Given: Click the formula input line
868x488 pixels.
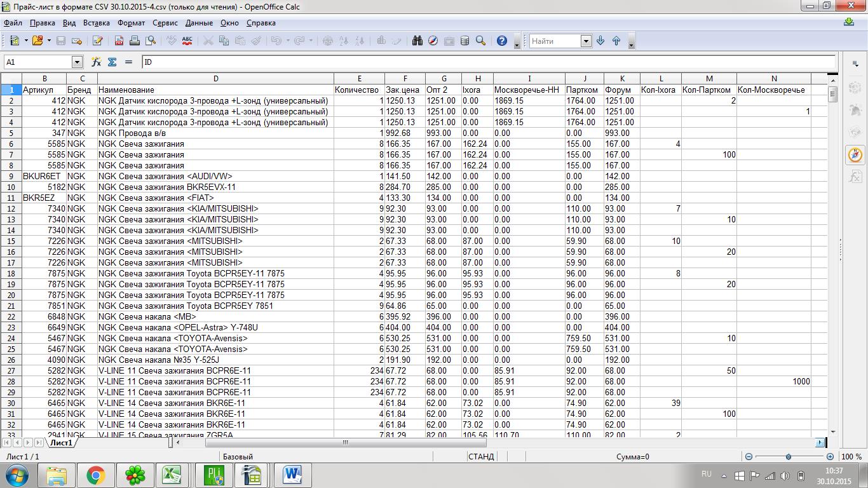Looking at the screenshot, I should click(489, 62).
